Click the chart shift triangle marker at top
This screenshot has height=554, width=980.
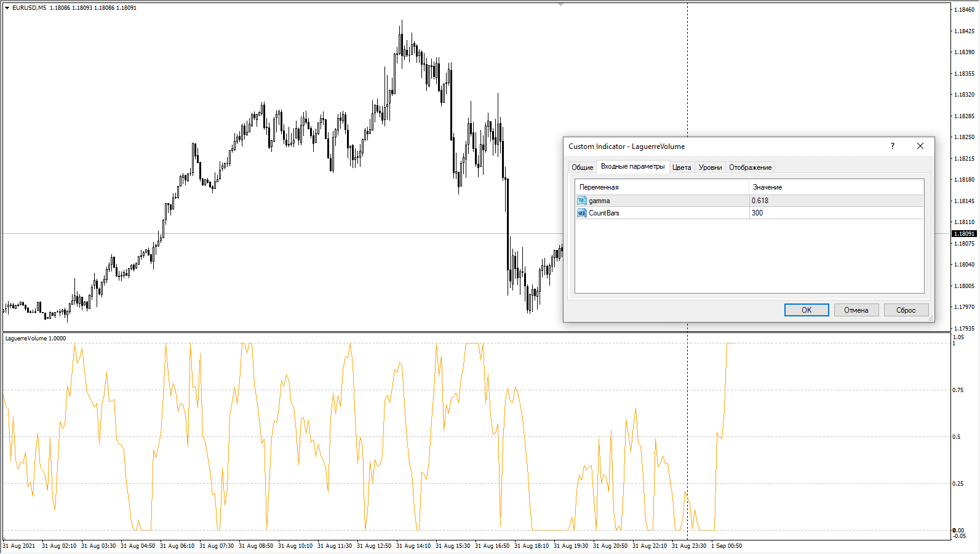tap(560, 5)
